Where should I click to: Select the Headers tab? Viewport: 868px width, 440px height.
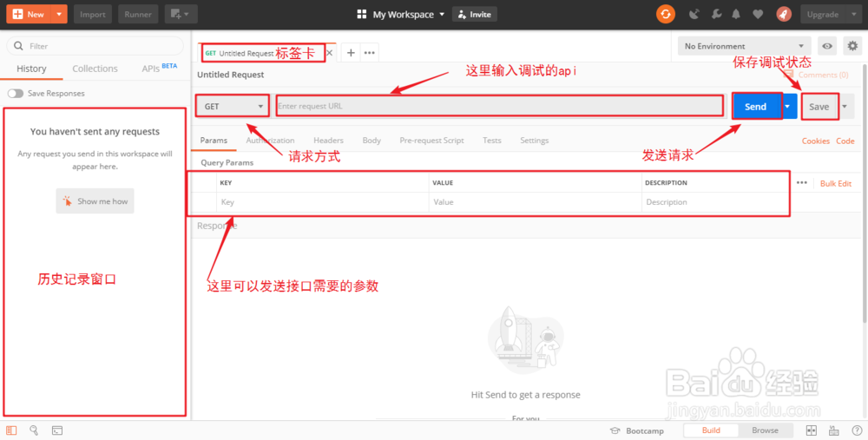[328, 141]
